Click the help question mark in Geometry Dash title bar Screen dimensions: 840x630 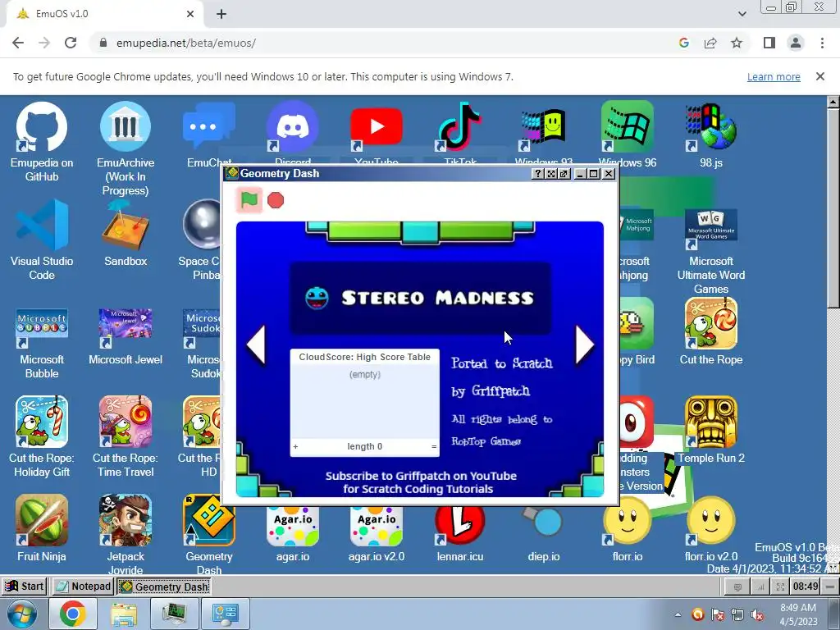pos(538,174)
